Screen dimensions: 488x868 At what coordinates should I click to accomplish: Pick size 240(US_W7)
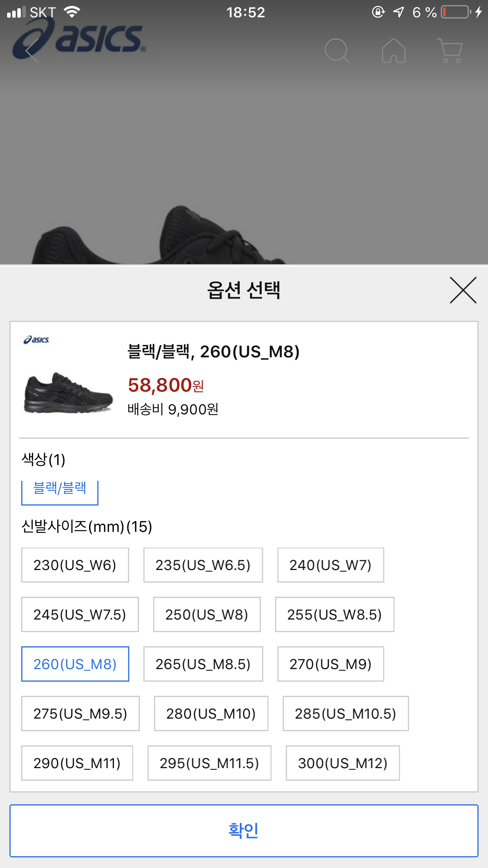330,565
